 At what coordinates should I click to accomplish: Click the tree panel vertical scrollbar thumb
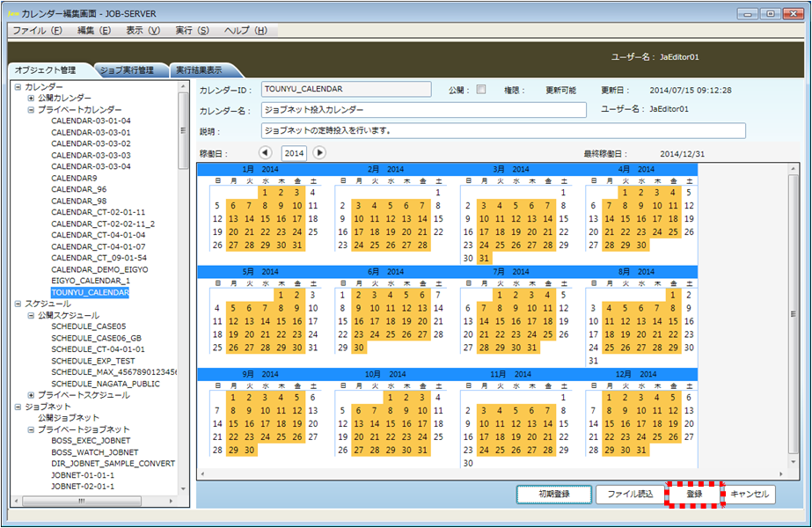pos(183,130)
